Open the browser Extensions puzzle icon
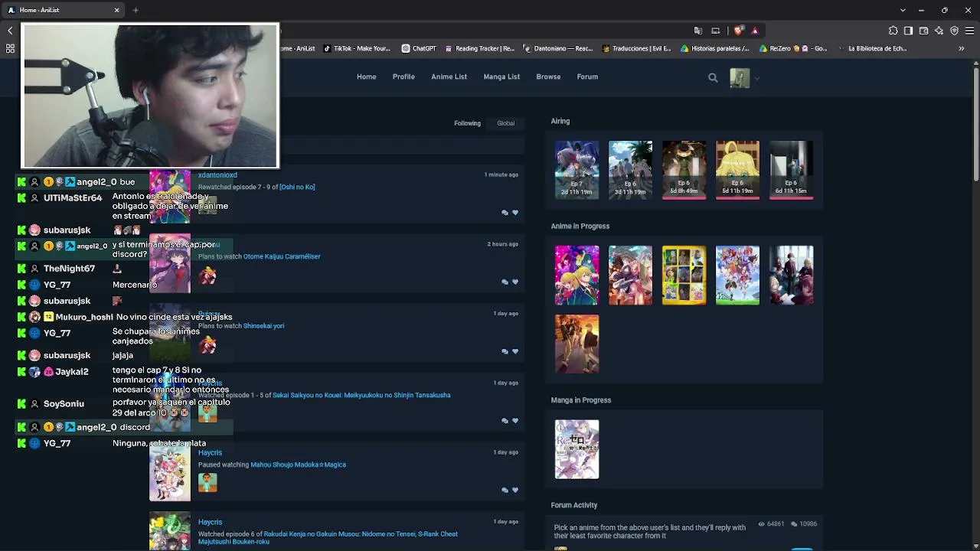This screenshot has height=551, width=980. (x=893, y=31)
